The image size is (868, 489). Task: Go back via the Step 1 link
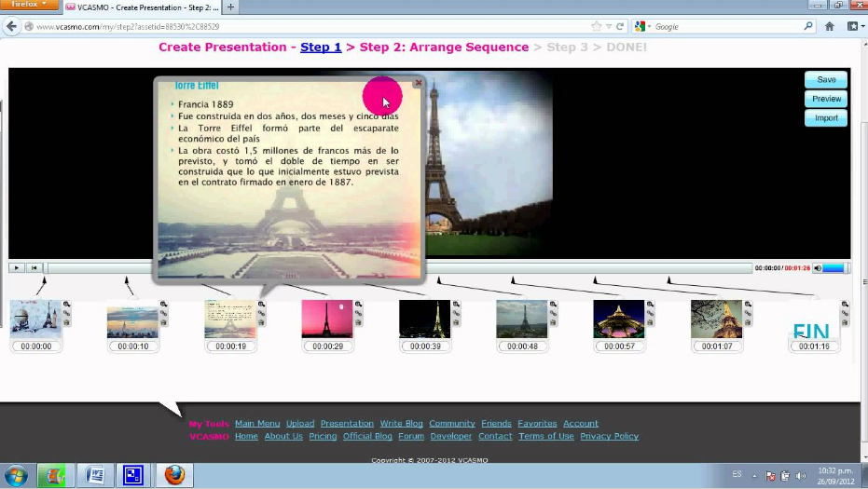coord(321,48)
